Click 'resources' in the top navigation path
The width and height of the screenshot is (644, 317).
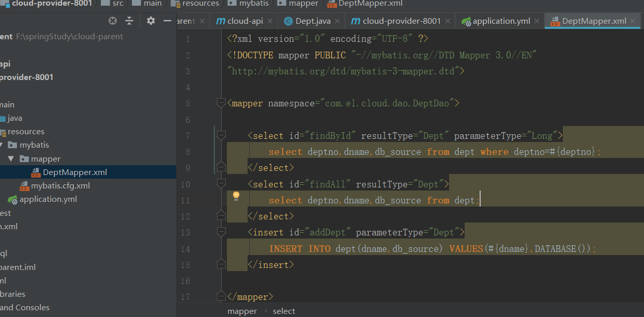point(200,4)
